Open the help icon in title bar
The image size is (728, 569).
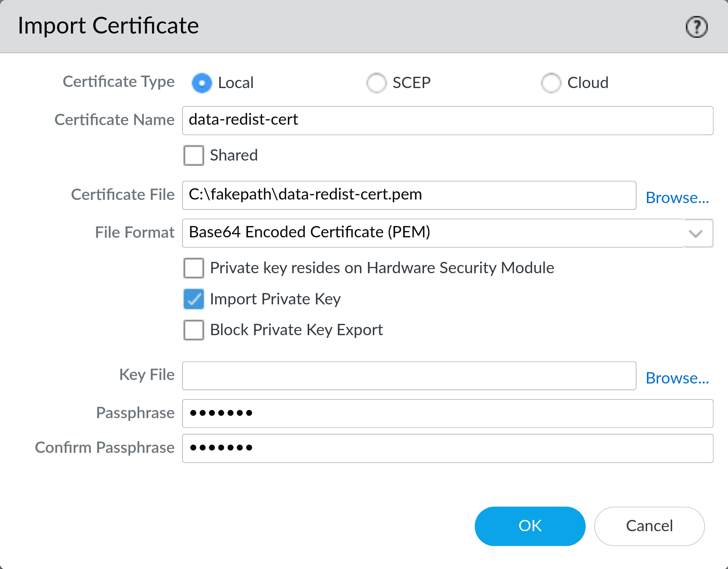[x=696, y=27]
